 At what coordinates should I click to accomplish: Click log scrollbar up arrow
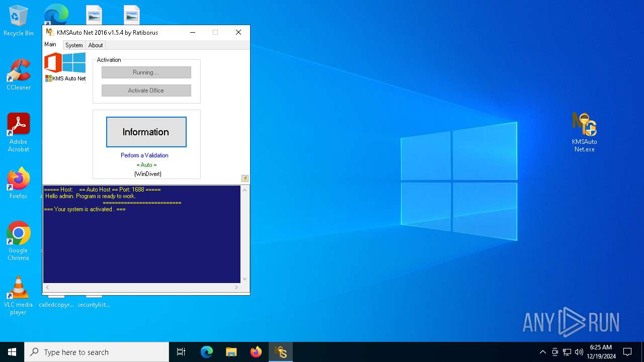tap(245, 190)
